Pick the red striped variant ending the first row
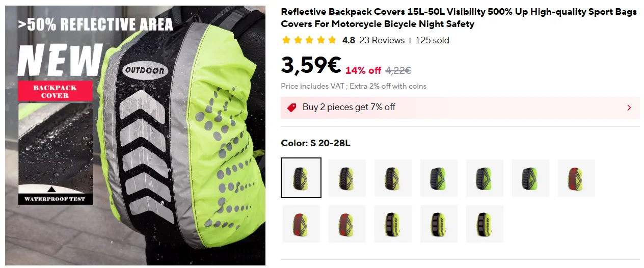Image resolution: width=644 pixels, height=268 pixels. (576, 178)
